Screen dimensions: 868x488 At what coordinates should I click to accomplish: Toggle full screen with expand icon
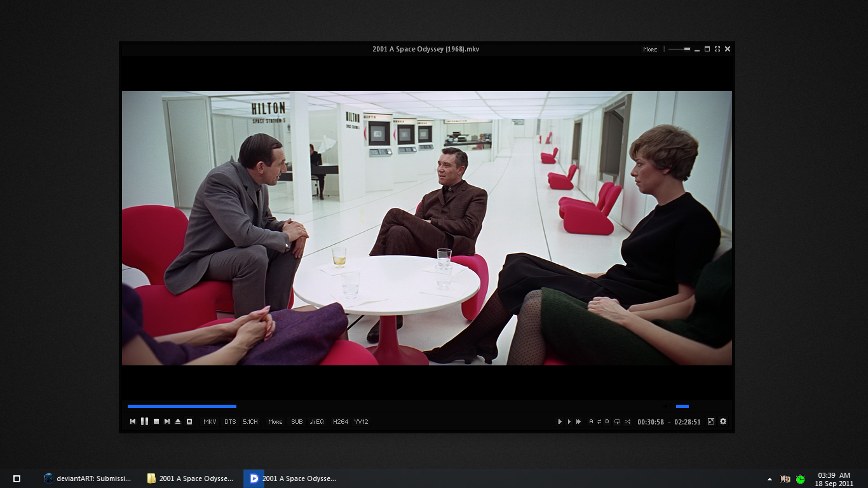tap(711, 421)
